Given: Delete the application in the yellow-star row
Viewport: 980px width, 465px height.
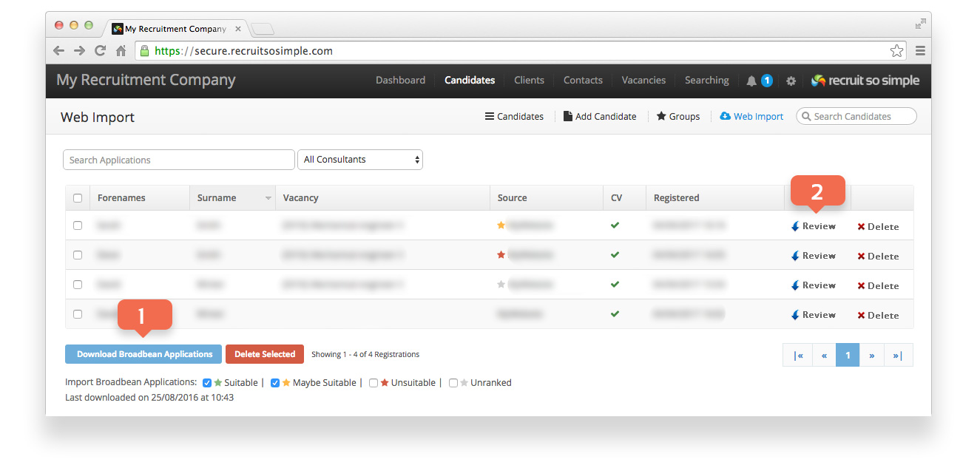Looking at the screenshot, I should click(878, 227).
